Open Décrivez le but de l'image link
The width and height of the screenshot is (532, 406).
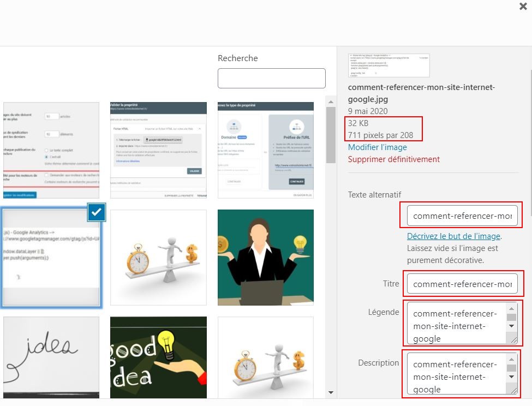point(453,236)
